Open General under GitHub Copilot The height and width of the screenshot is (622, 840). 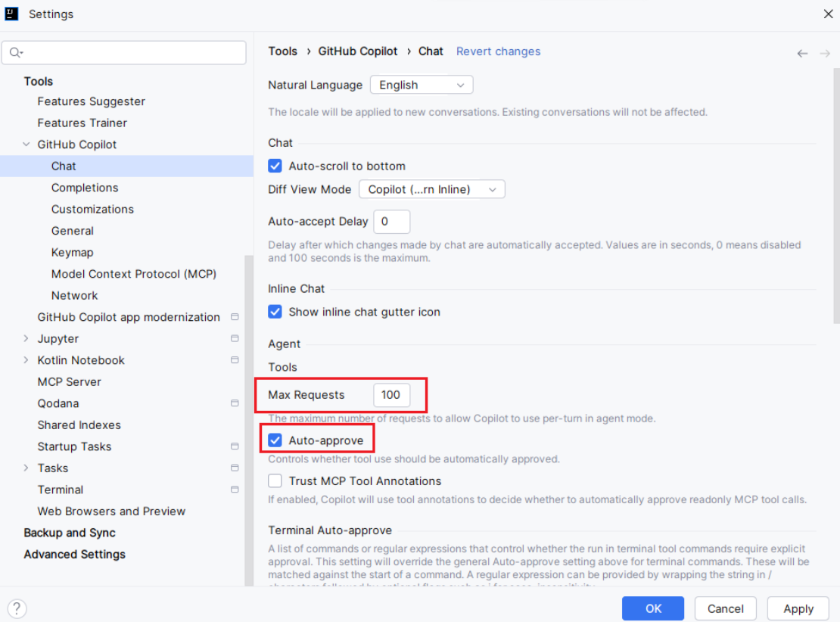(x=73, y=231)
